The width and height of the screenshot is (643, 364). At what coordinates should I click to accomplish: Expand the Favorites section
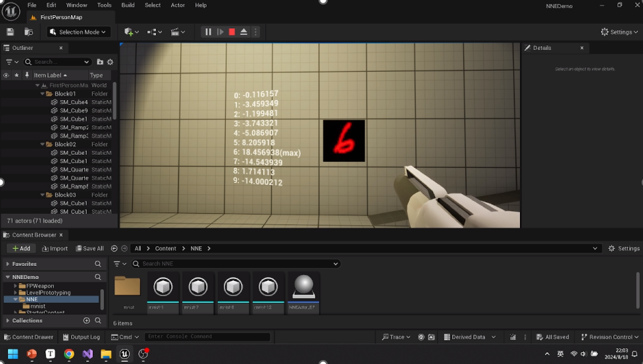pos(8,264)
